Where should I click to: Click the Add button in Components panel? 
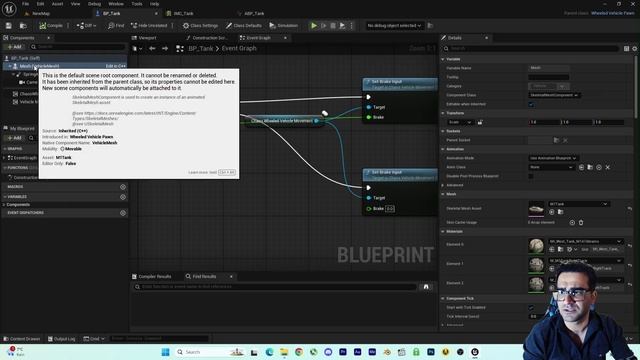click(x=14, y=47)
